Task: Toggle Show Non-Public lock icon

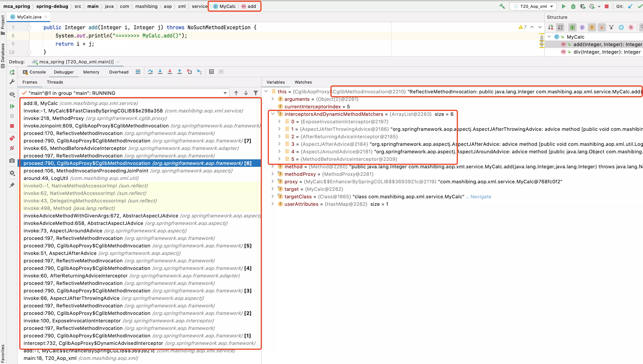Action: pyautogui.click(x=602, y=27)
